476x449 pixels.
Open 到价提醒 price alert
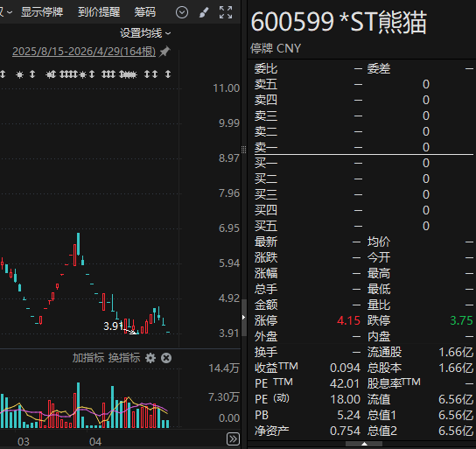(x=99, y=12)
